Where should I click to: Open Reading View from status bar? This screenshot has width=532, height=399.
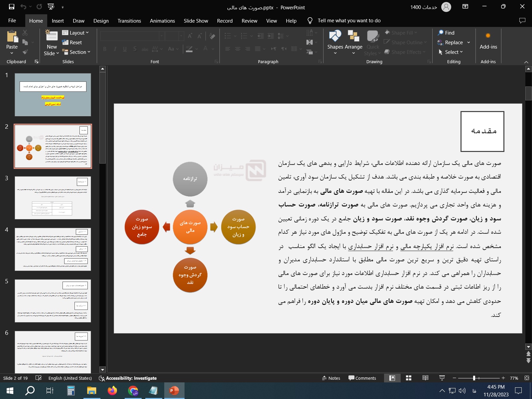425,378
